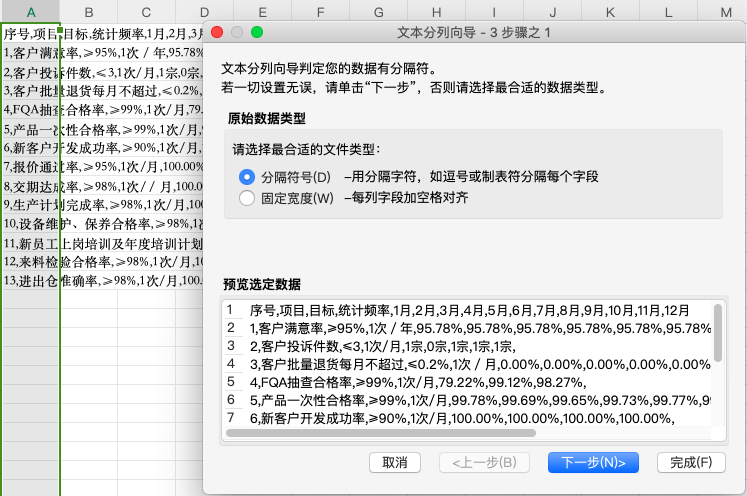Screen dimensions: 747x496
Task: Click sheet cell starting with 10,设备维护
Action: click(x=30, y=224)
